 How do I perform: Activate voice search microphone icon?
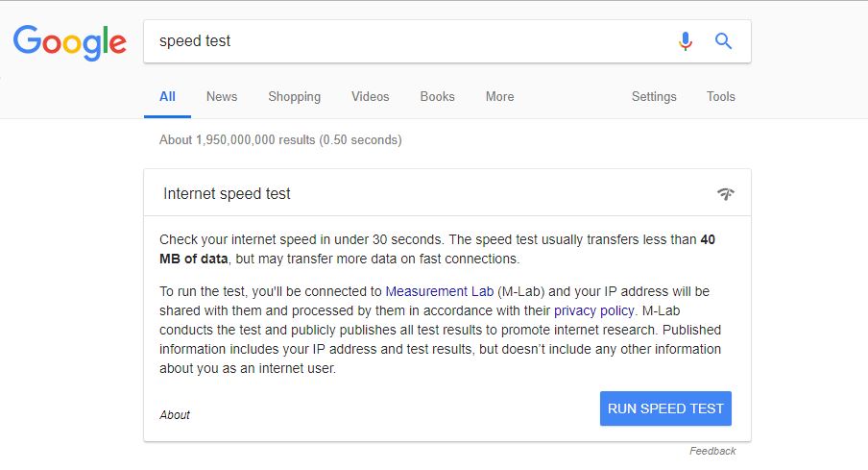pyautogui.click(x=686, y=41)
